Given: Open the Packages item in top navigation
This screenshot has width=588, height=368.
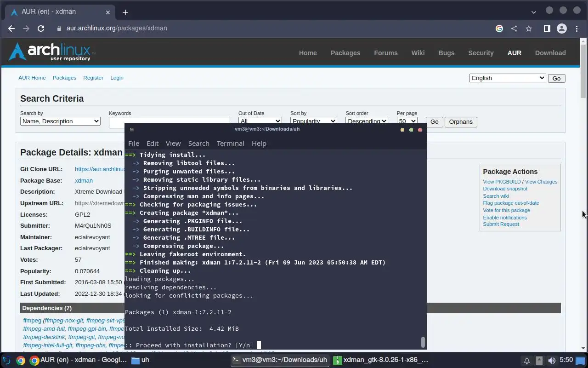Looking at the screenshot, I should (345, 53).
